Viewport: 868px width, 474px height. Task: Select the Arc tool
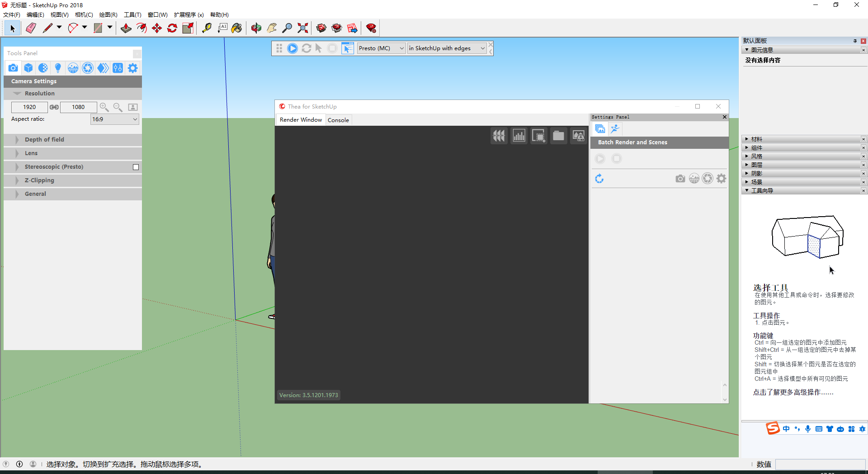tap(73, 28)
